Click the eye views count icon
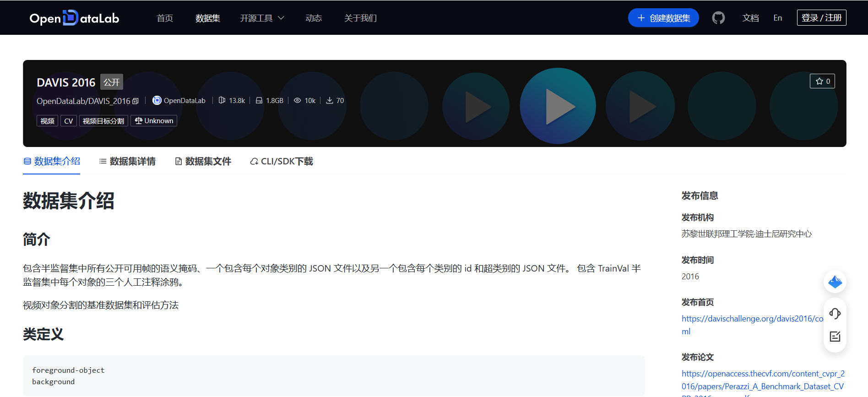This screenshot has width=868, height=397. (297, 100)
